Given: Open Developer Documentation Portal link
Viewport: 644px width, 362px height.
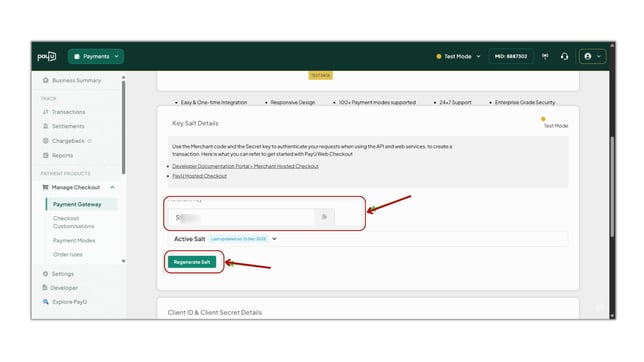Looking at the screenshot, I should 245,166.
